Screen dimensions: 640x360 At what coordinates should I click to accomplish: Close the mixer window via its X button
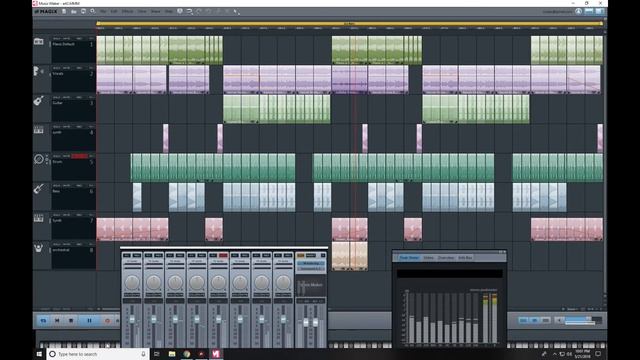(323, 255)
